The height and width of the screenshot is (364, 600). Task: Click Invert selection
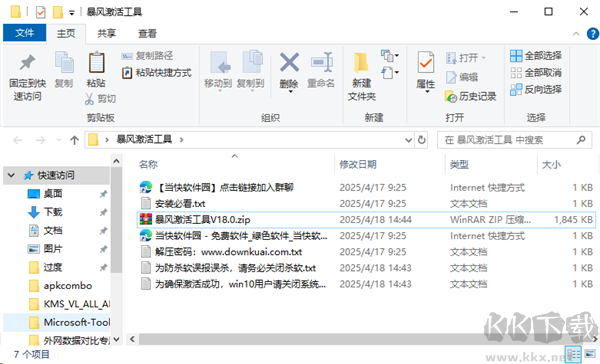tap(536, 90)
